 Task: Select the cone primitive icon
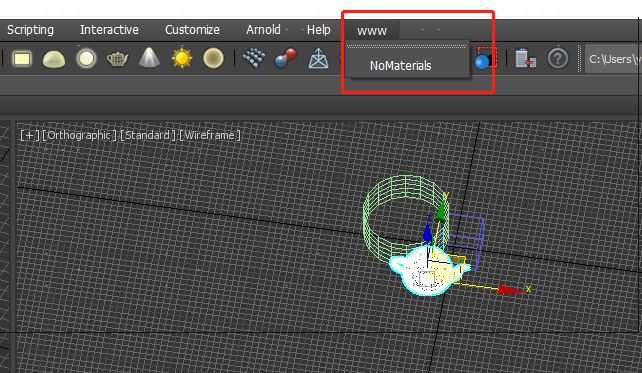coord(149,58)
